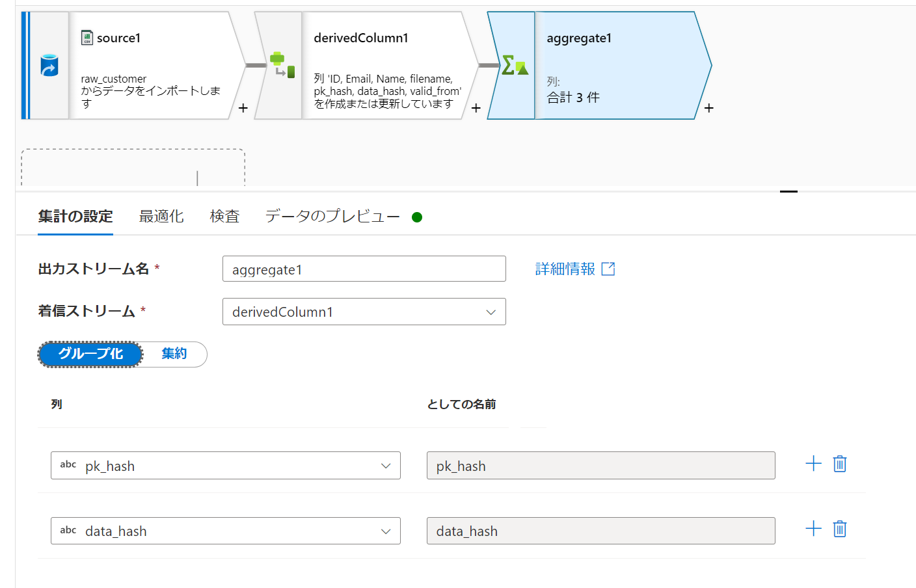The width and height of the screenshot is (916, 588).
Task: Expand the pk_hash column dropdown
Action: [x=226, y=466]
